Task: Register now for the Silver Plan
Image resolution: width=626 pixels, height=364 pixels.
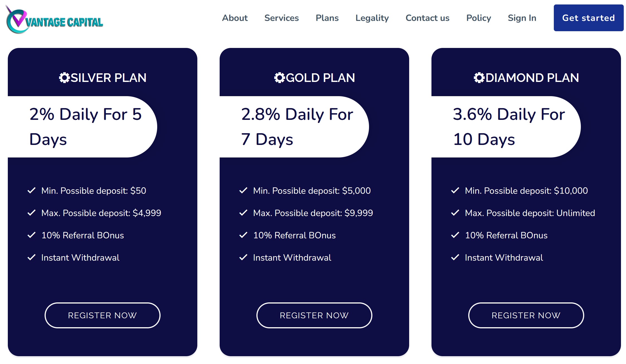Action: 102,315
